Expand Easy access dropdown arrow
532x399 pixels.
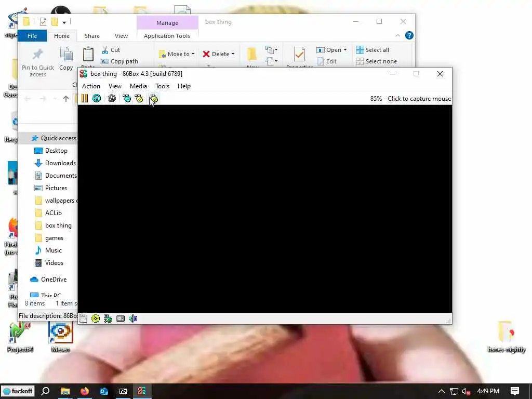tap(276, 61)
